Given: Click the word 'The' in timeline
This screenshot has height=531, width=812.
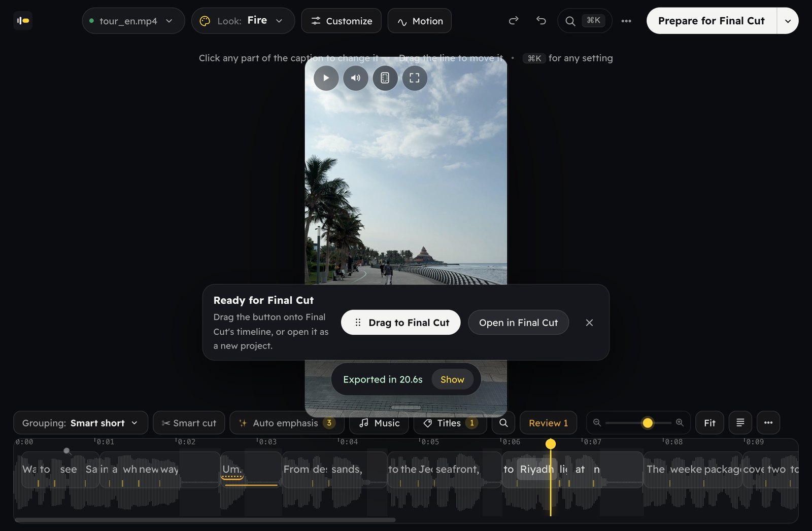Looking at the screenshot, I should [655, 470].
